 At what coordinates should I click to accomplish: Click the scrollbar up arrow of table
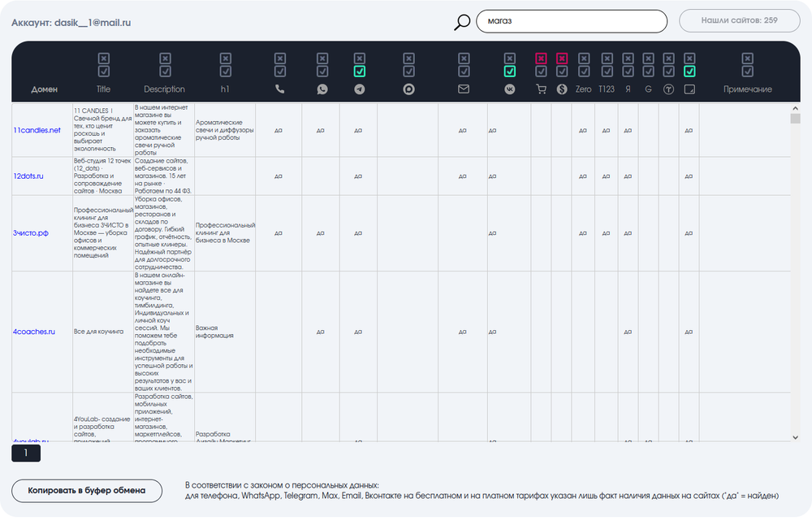(x=796, y=108)
